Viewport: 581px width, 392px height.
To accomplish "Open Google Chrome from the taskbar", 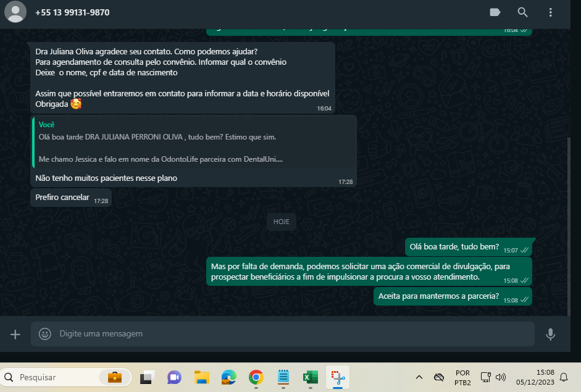I will click(256, 377).
